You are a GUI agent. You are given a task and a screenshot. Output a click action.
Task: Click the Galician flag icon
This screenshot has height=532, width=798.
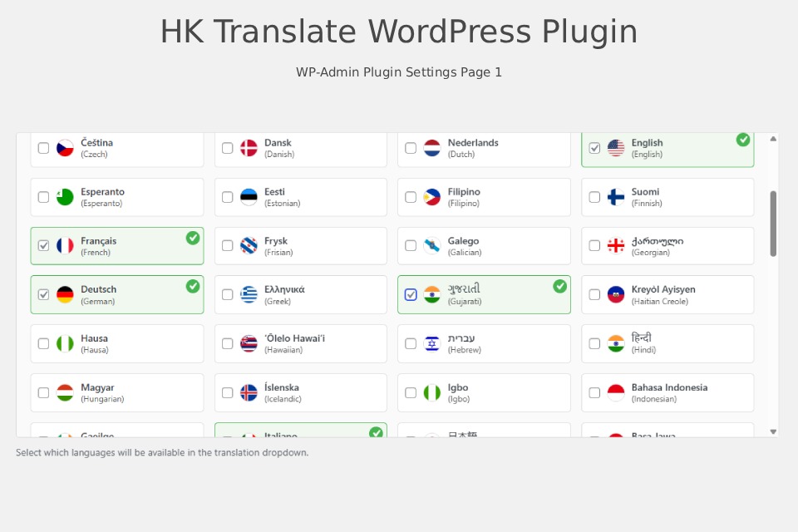432,246
